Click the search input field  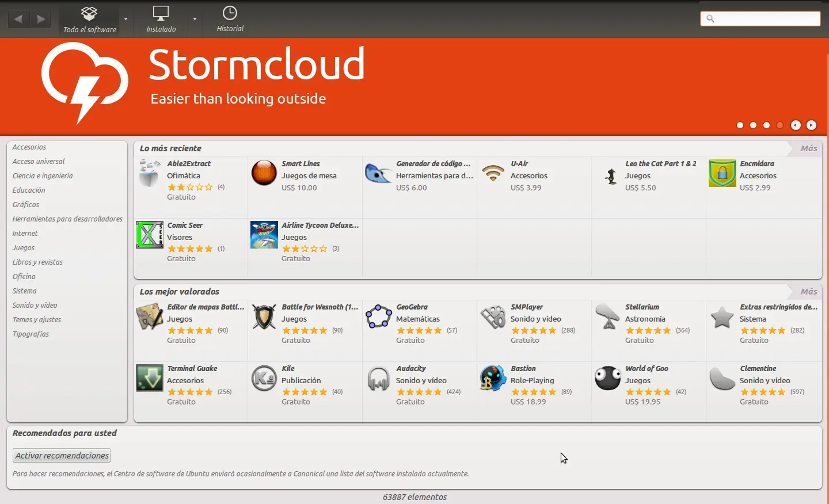coord(761,19)
